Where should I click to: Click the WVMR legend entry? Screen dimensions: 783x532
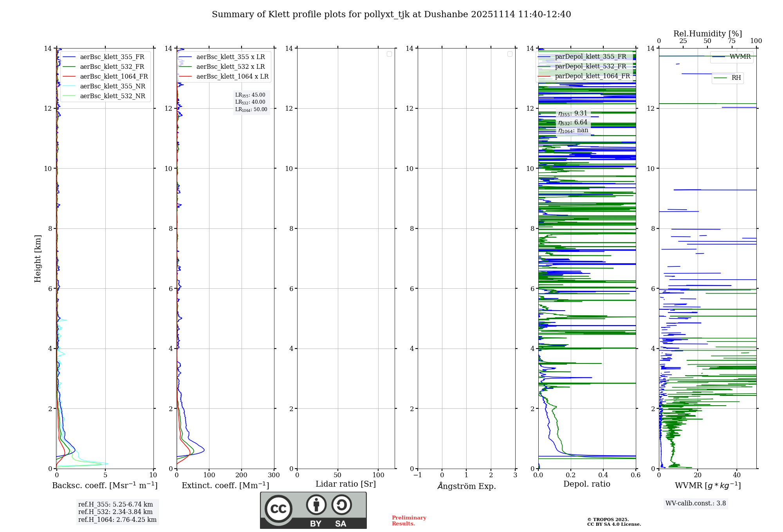pyautogui.click(x=740, y=57)
